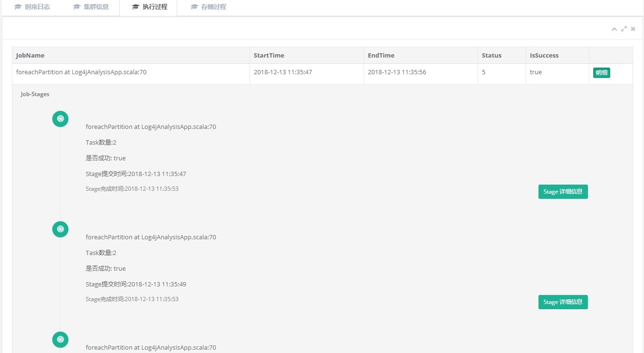Screen dimensions: 644x353
Task: Click the StartTime column header
Action: coord(269,55)
